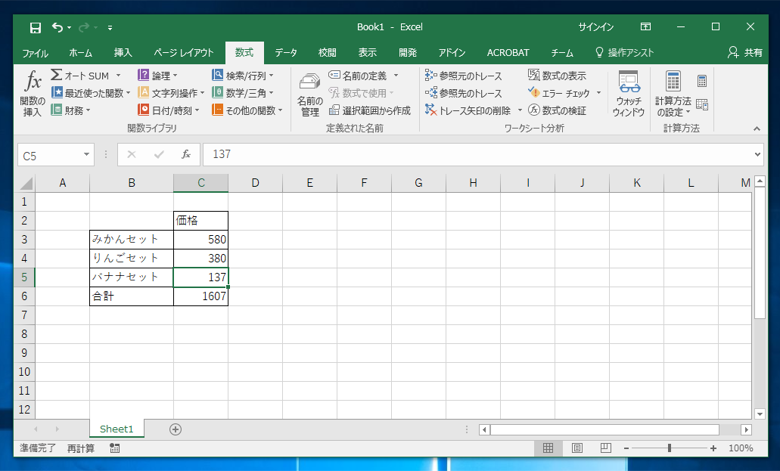Click the zoom slider handle

coord(670,448)
